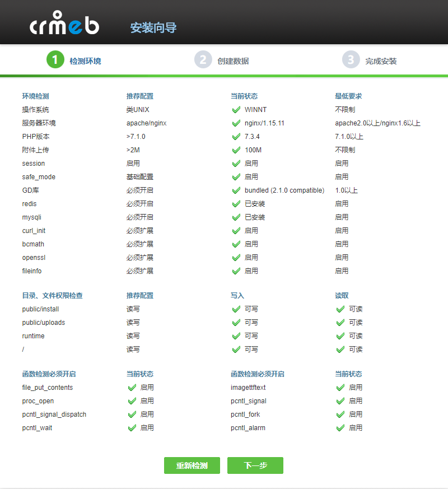Viewport: 448px width, 489px height.
Task: Click the 最低要求 column header
Action: 348,96
